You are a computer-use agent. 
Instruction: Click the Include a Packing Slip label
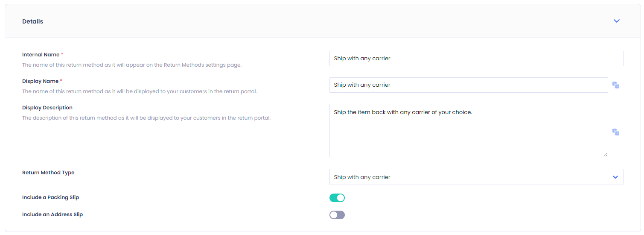51,197
